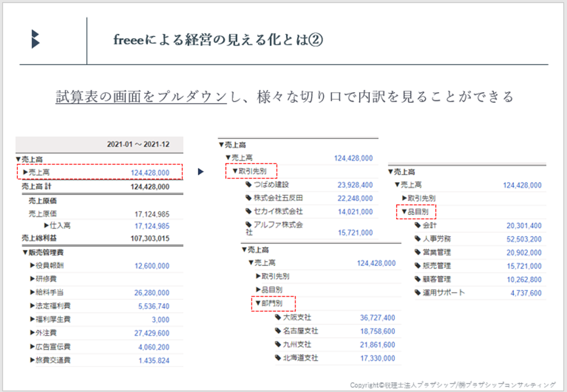Expand the 給料手当 row
This screenshot has width=567, height=392.
click(x=33, y=292)
